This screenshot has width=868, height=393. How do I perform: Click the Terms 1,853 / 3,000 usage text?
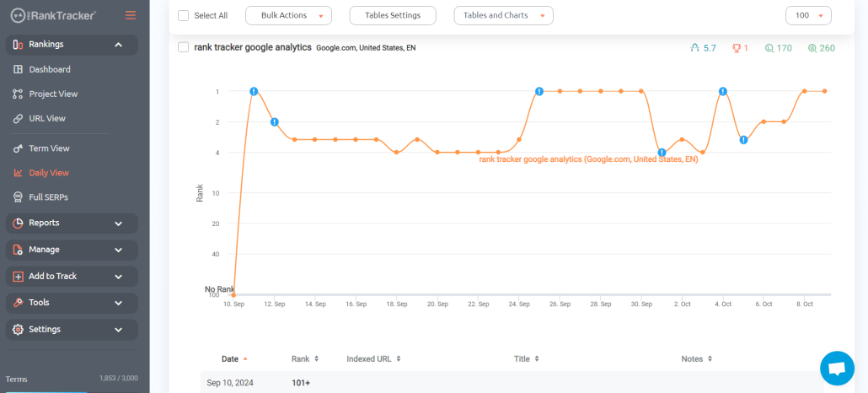click(x=119, y=379)
